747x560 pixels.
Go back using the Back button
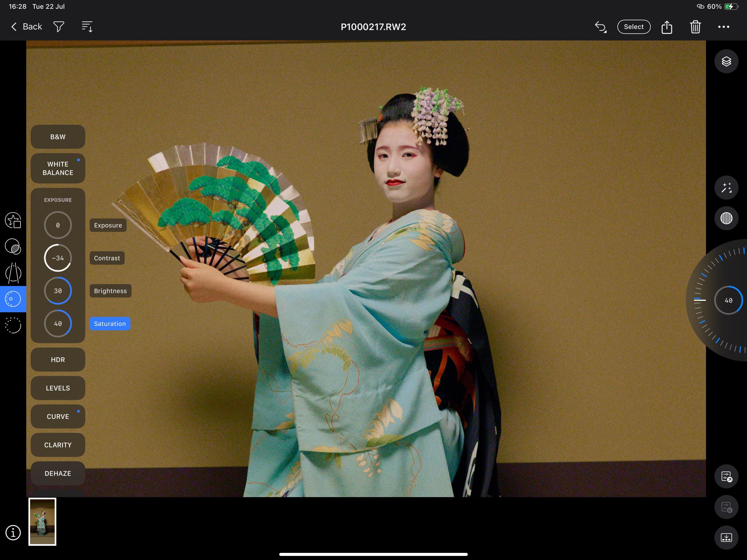27,27
